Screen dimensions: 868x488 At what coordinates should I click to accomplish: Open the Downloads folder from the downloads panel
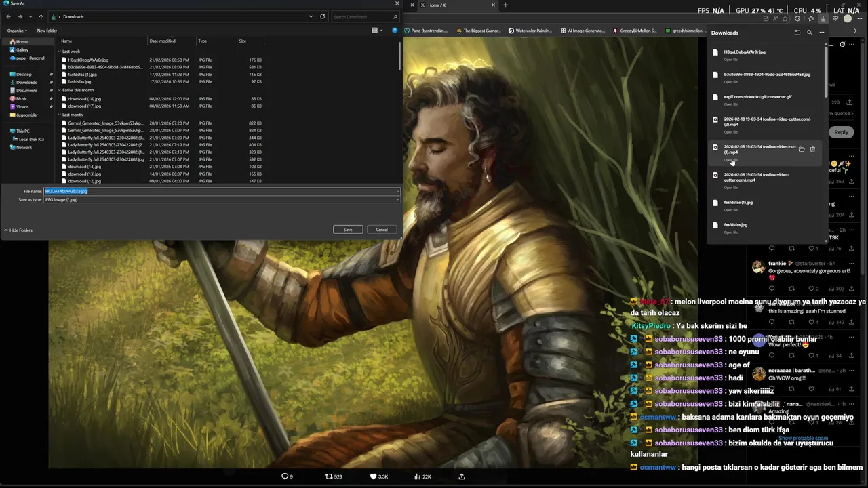coord(797,33)
